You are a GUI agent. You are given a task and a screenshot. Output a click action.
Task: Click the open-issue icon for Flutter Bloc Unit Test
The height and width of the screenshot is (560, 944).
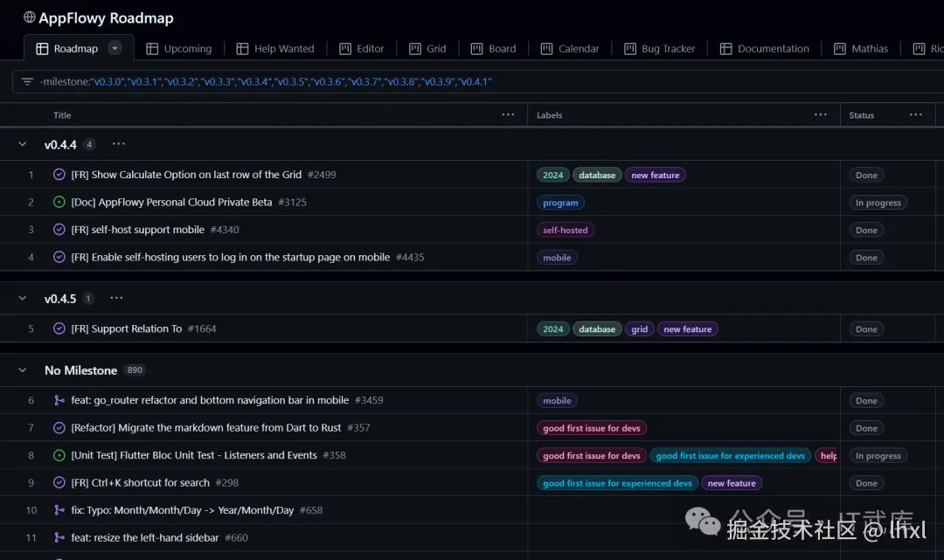click(59, 455)
